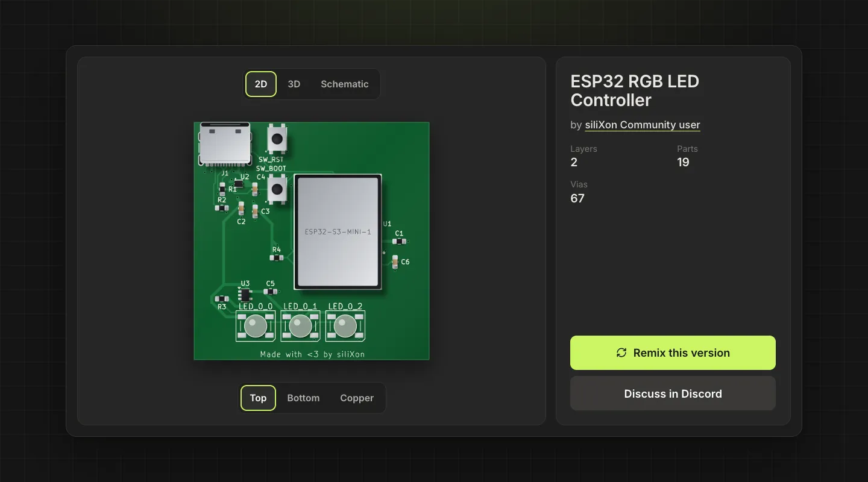Click capacitor C5 next to U3
Screen dimensions: 868x482
(x=270, y=292)
